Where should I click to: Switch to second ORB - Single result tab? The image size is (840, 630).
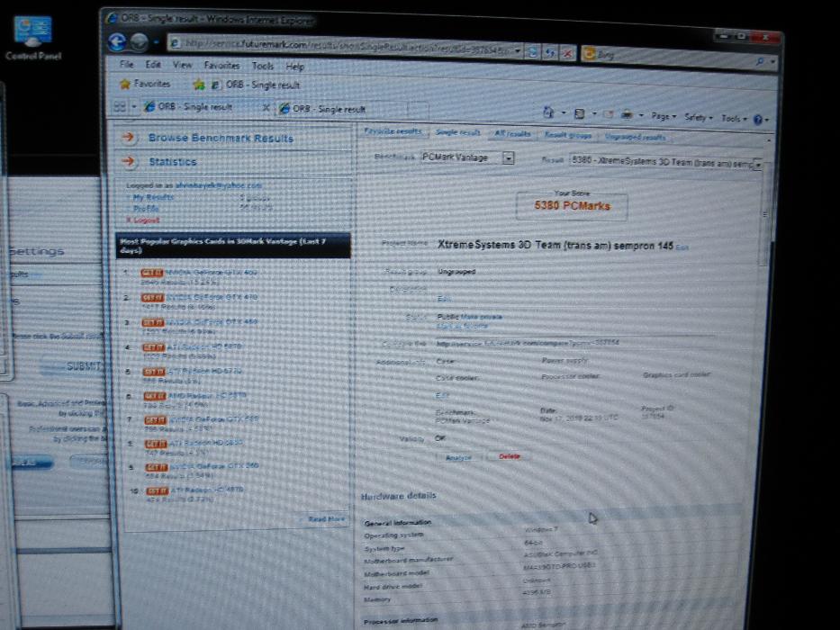tap(329, 109)
